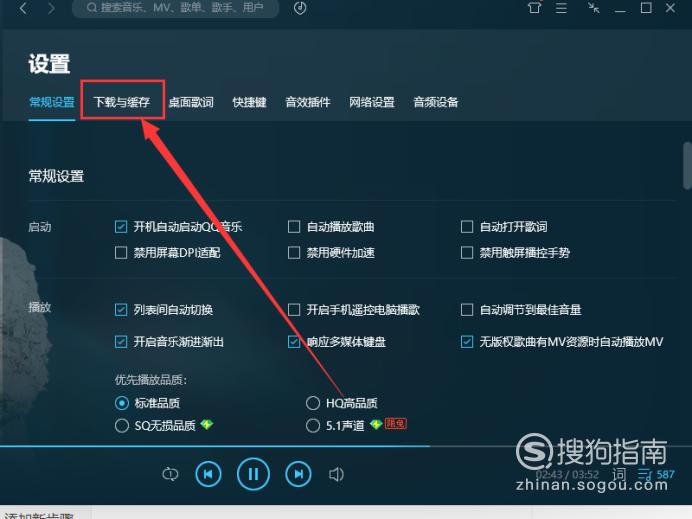This screenshot has width=692, height=519.
Task: Select HQ高品质 radio button
Action: 313,403
